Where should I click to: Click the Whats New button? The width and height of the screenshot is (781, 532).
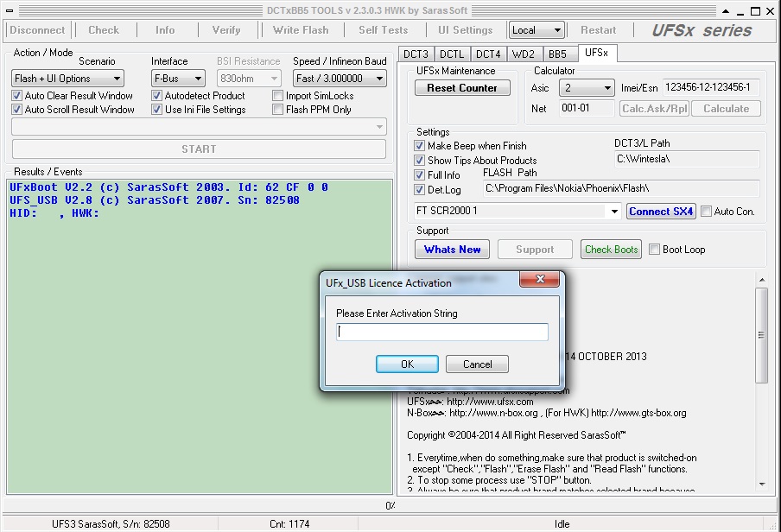click(452, 249)
